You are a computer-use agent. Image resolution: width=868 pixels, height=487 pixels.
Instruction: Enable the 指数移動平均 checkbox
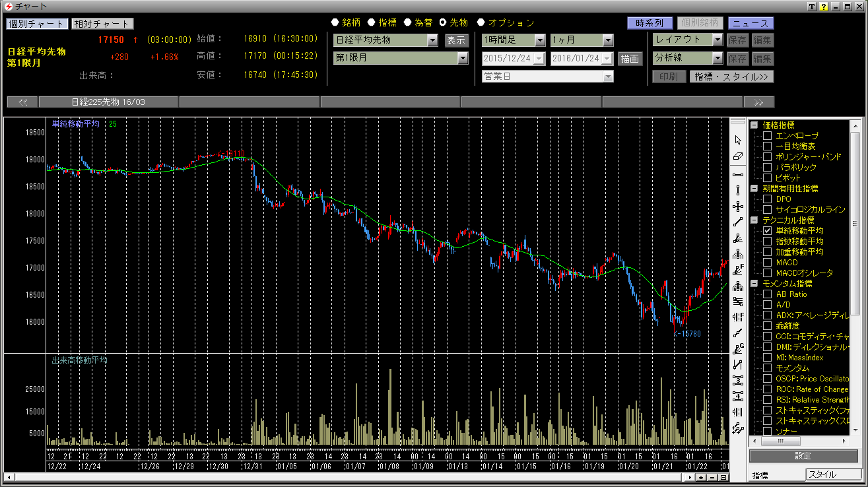click(767, 242)
